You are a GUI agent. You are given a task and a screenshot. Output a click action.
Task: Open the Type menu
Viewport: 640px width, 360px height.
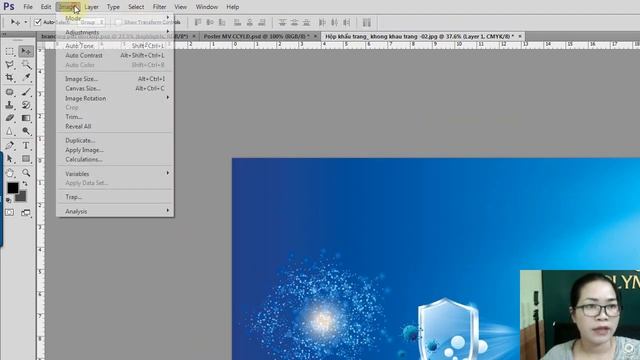pos(113,7)
